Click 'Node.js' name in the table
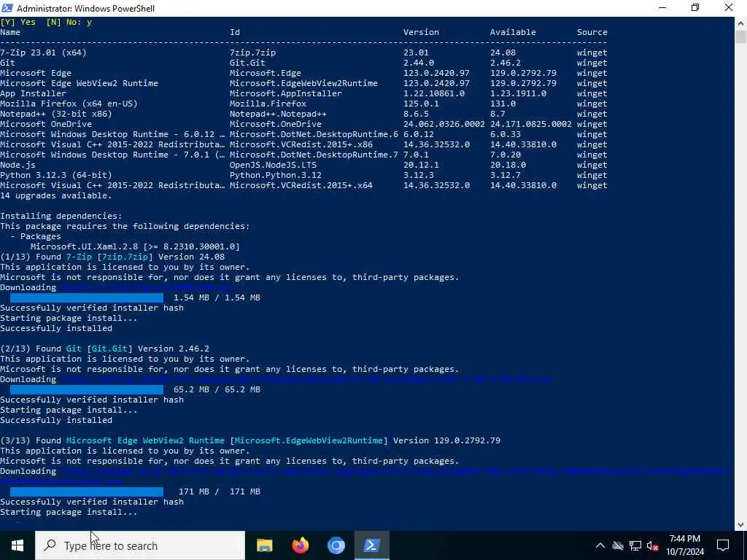The width and height of the screenshot is (747, 560). point(18,166)
